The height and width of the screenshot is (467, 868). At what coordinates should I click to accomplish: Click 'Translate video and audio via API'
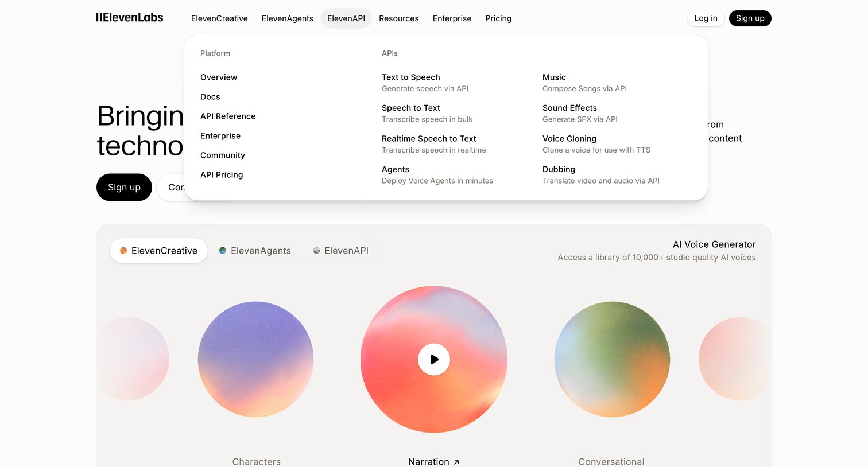[x=601, y=181]
